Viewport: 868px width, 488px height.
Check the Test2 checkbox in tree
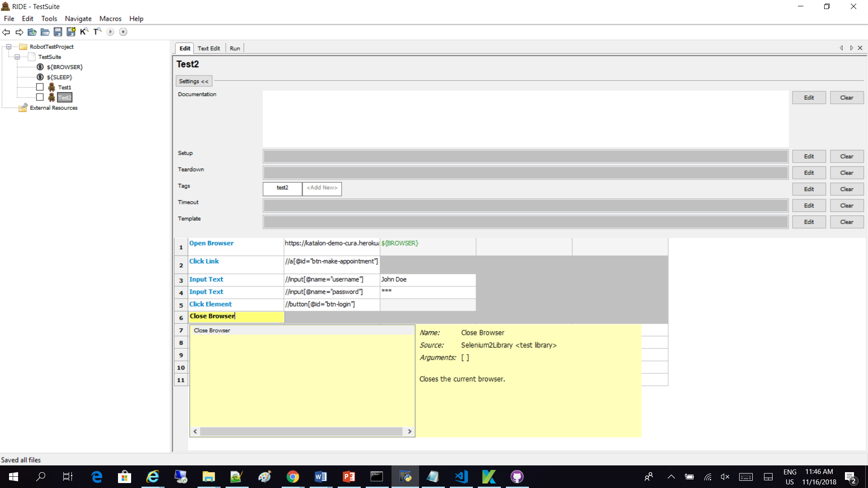click(x=40, y=97)
